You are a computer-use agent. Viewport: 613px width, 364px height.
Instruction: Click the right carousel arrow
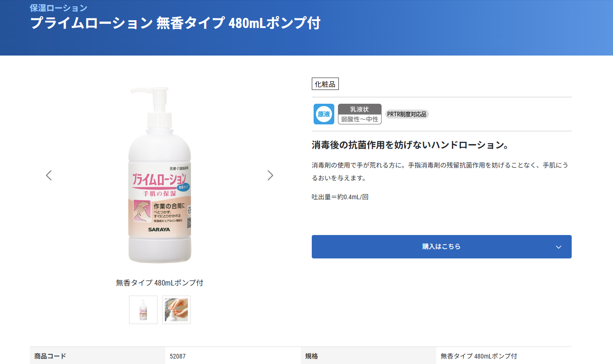270,175
